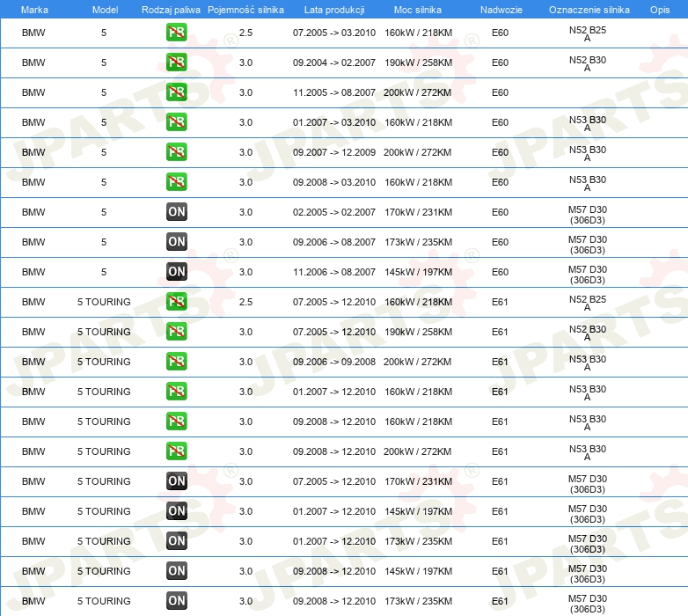
Task: Select M57 D30 (306D3) in 02.2005 -> 02.2007 row
Action: (588, 215)
